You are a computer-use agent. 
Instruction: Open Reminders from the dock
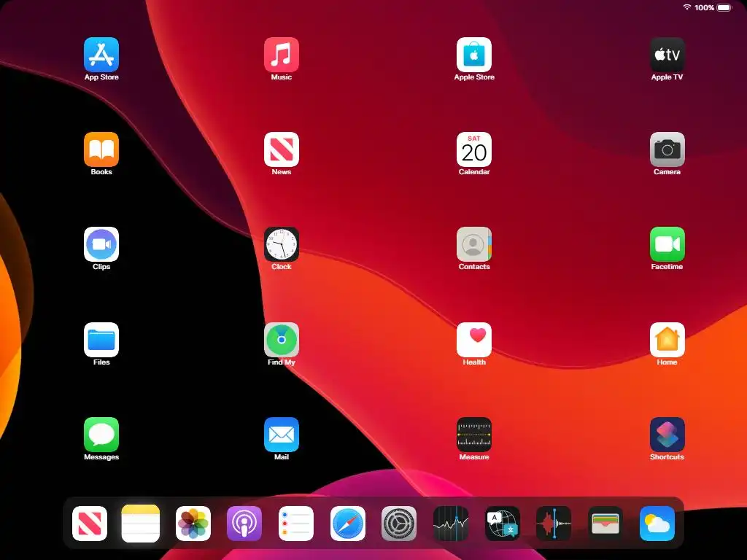pyautogui.click(x=296, y=524)
